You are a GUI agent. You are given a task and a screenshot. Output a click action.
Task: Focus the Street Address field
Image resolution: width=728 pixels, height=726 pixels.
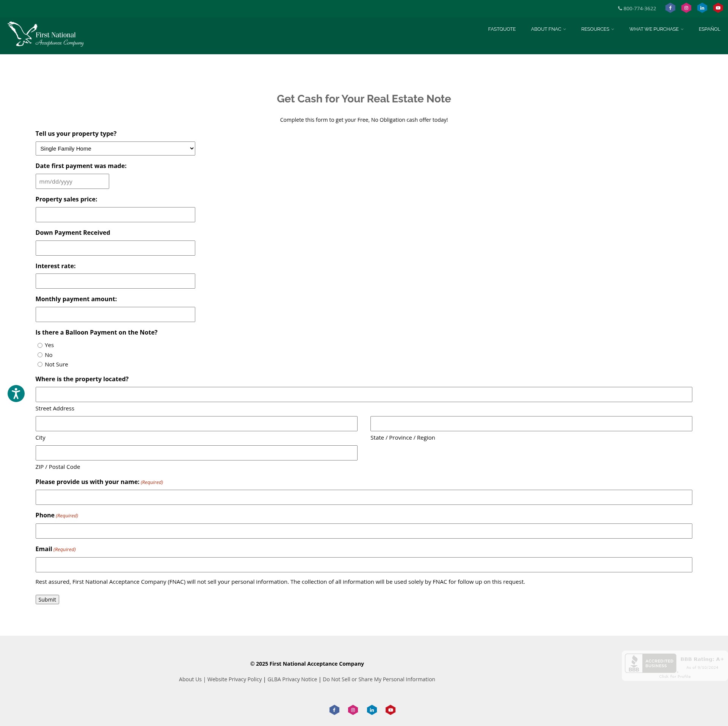click(364, 394)
